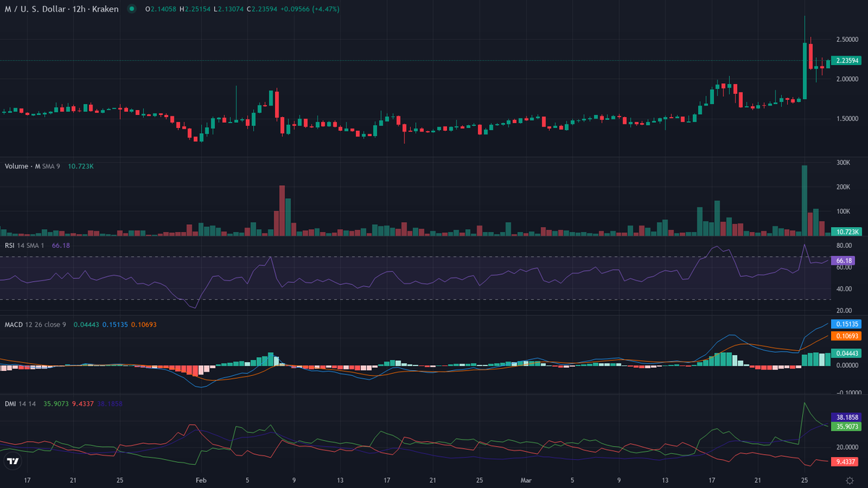The image size is (868, 488).
Task: Click the 1.50000 price axis label
Action: tap(846, 118)
